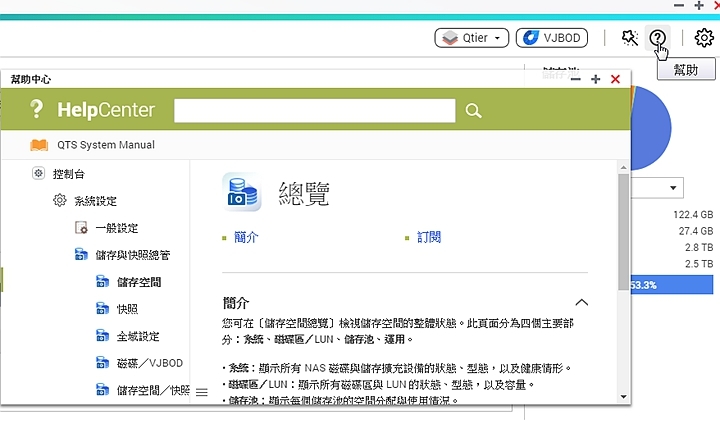Image resolution: width=720 pixels, height=424 pixels.
Task: Click the 系統設定 gear icon
Action: coord(60,200)
